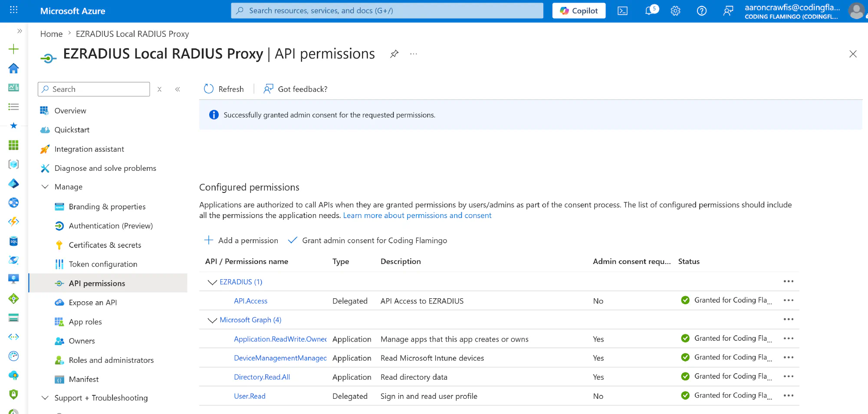Click the Favorites star icon
Screen dimensions: 868x414
[x=13, y=126]
